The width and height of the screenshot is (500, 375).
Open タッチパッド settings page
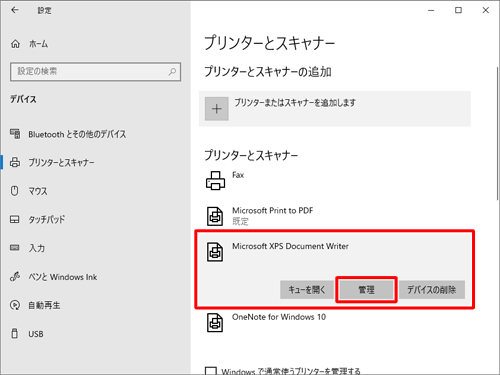tap(47, 219)
